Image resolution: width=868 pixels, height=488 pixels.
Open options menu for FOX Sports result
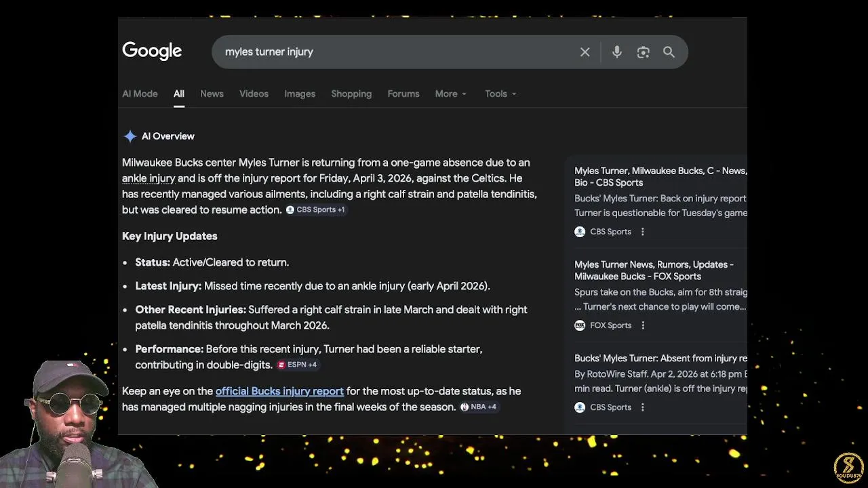tap(643, 325)
